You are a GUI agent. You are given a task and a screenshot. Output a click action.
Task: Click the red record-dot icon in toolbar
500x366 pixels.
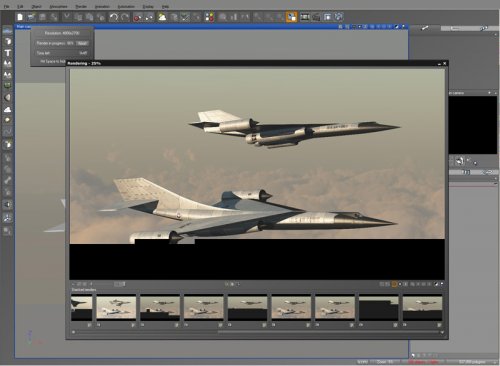[137, 17]
